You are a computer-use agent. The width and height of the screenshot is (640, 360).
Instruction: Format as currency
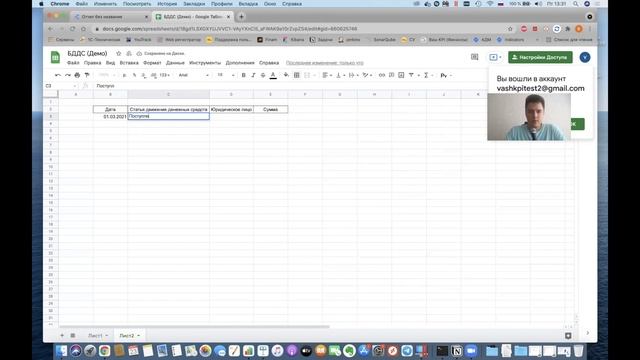[124, 75]
